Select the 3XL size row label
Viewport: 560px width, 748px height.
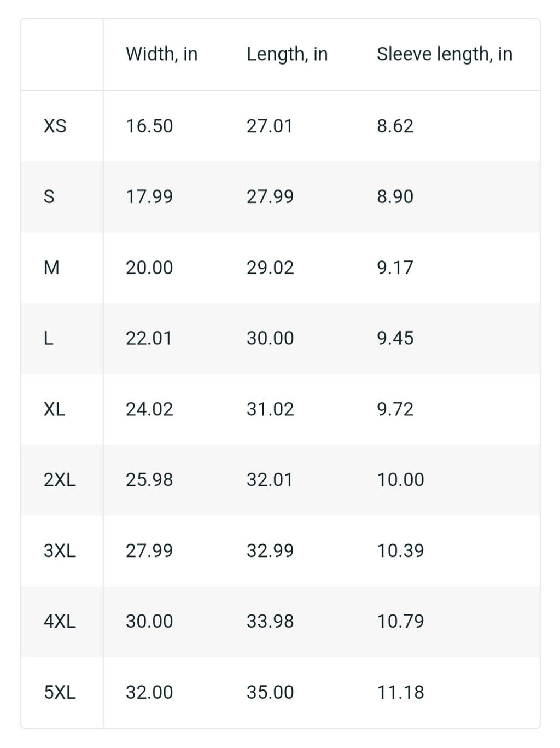[x=60, y=550]
